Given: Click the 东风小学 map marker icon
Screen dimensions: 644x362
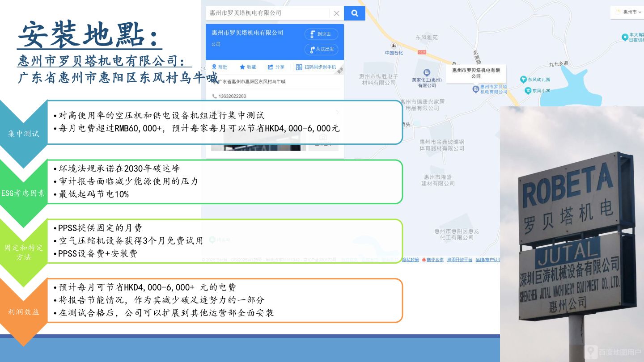Looking at the screenshot, I should pyautogui.click(x=528, y=91).
